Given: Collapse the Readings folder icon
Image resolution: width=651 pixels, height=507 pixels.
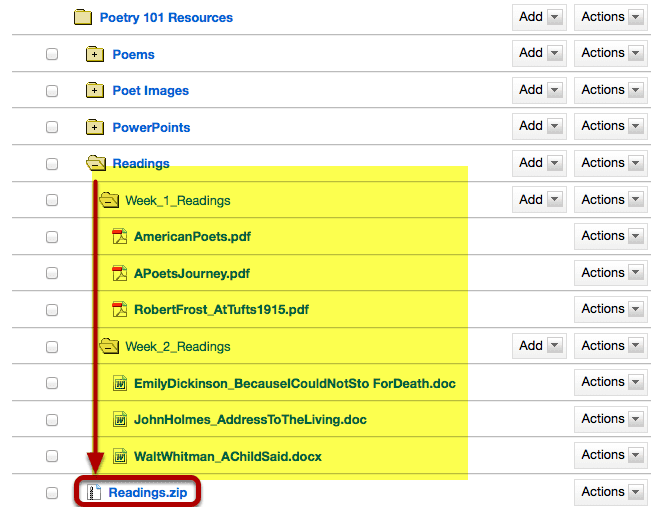Looking at the screenshot, I should (x=96, y=163).
